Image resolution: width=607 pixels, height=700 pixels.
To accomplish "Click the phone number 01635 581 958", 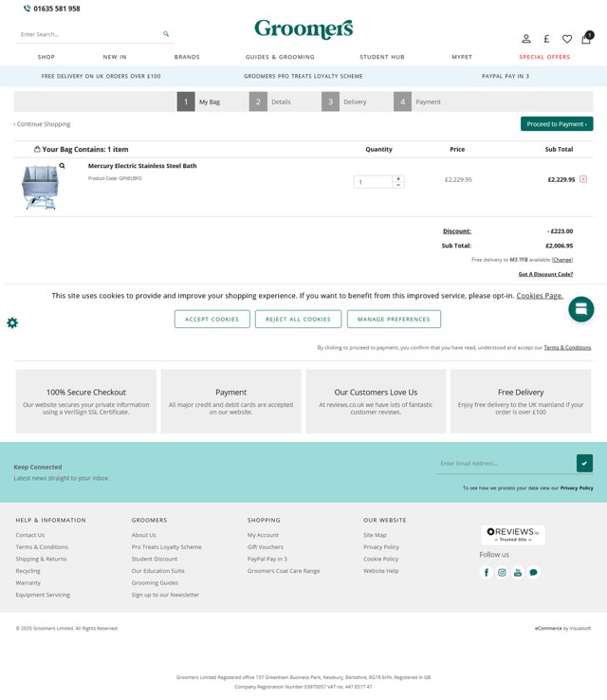I will (57, 9).
